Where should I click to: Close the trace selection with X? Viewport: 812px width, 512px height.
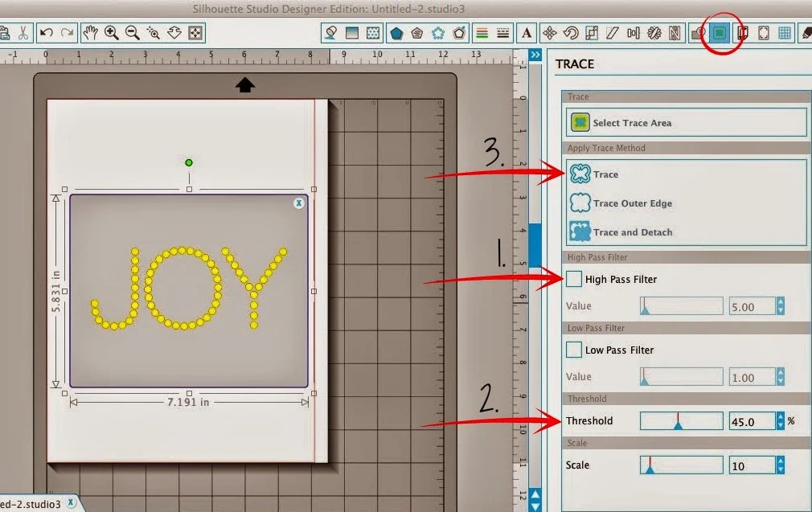click(x=299, y=203)
